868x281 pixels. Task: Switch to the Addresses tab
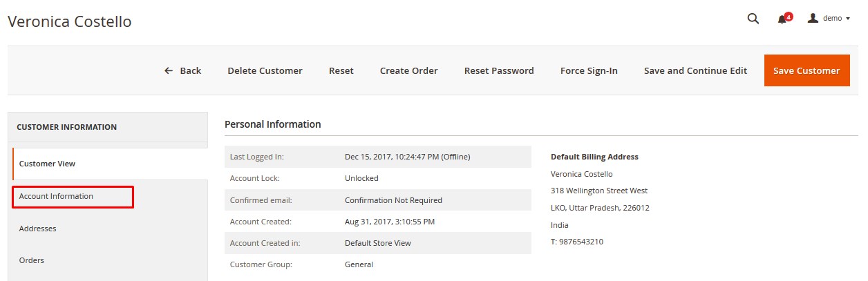38,229
